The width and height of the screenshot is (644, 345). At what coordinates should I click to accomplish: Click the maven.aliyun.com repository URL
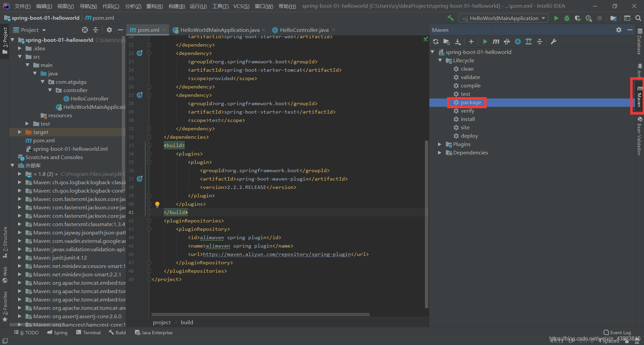click(277, 254)
